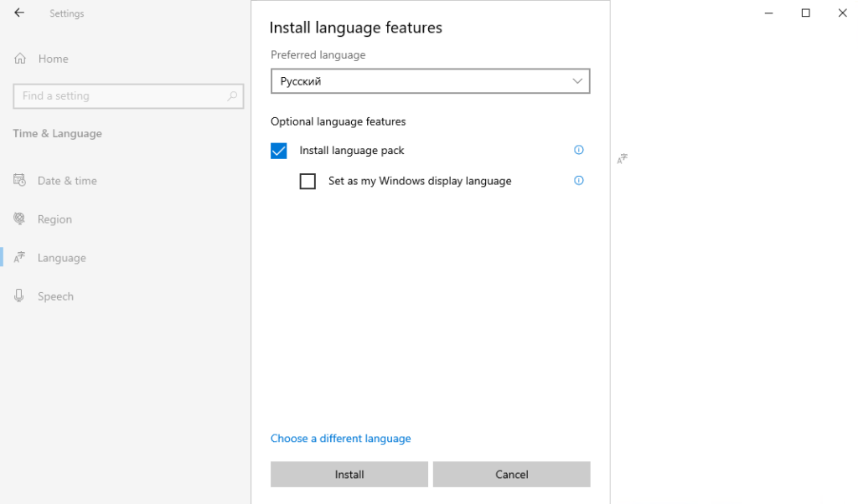Click the Cancel button
This screenshot has width=858, height=504.
click(512, 474)
